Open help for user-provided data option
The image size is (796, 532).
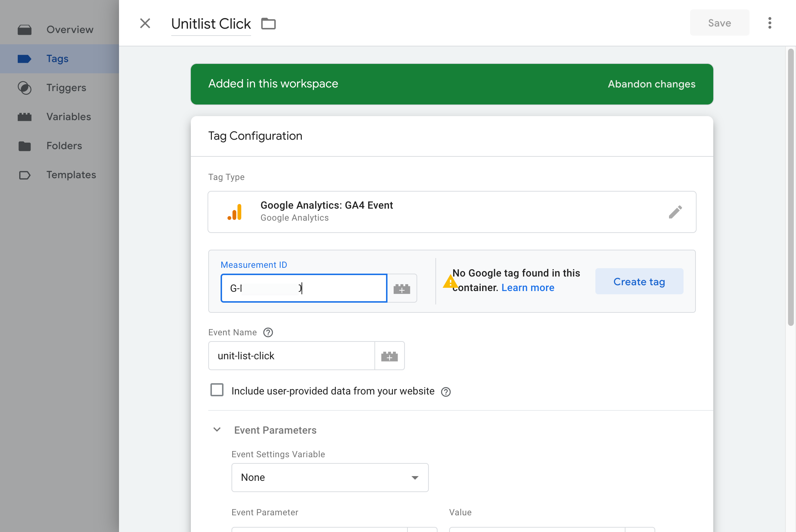[446, 392]
